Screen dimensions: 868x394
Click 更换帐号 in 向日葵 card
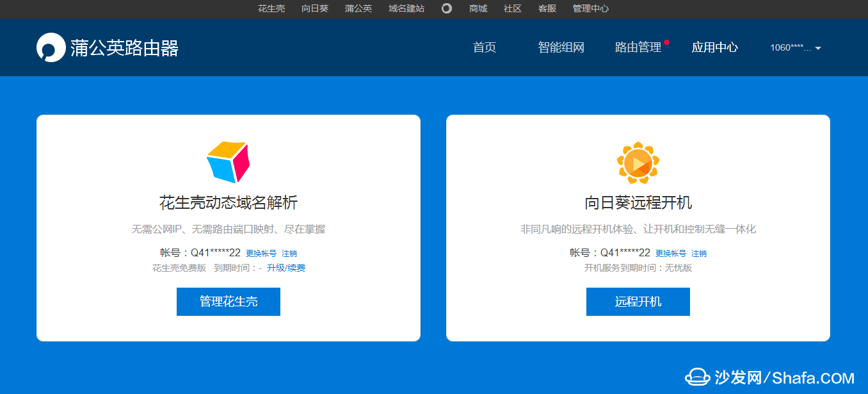click(671, 254)
